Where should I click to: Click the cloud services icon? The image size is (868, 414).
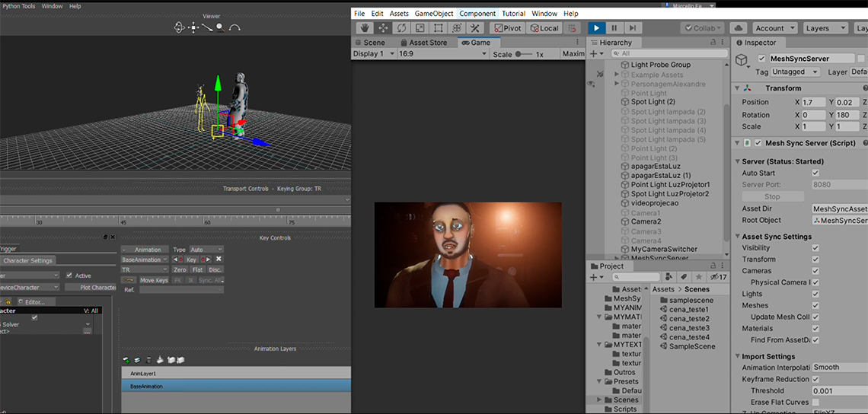pyautogui.click(x=737, y=28)
